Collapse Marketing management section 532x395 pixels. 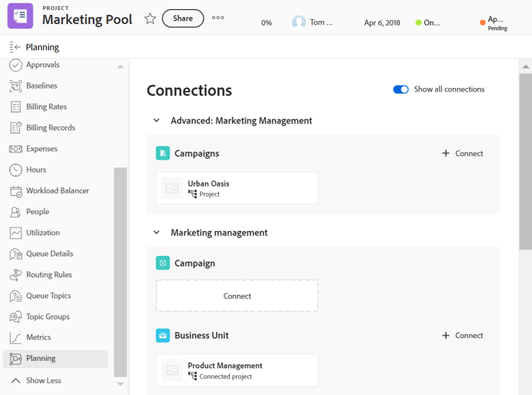pos(157,233)
